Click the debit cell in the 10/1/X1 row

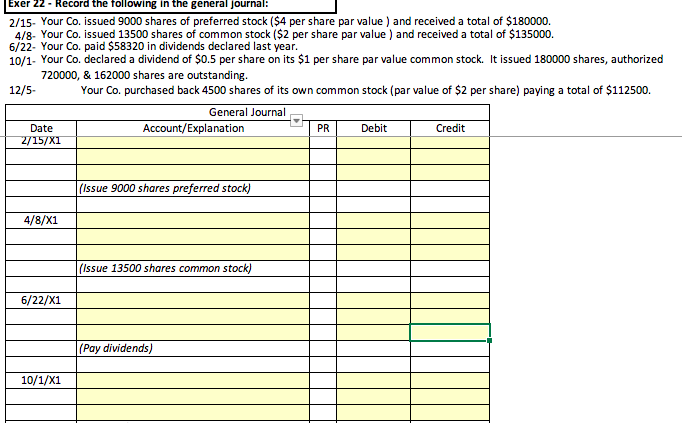(x=374, y=380)
